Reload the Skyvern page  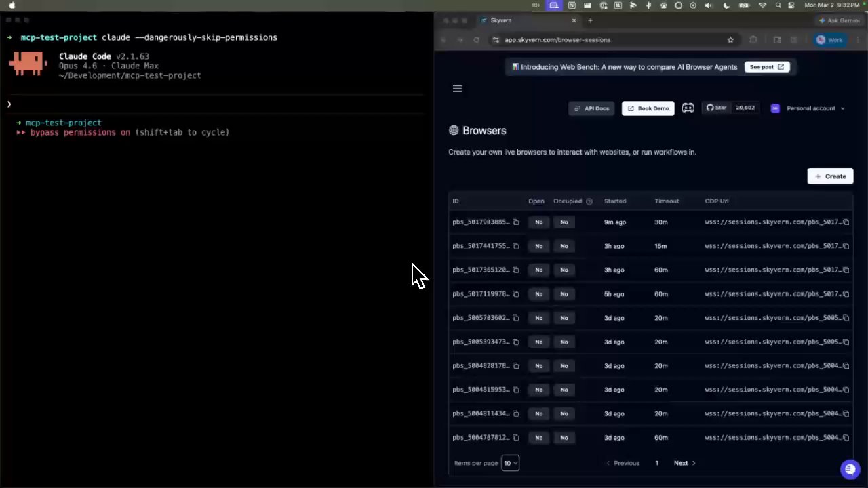[476, 40]
